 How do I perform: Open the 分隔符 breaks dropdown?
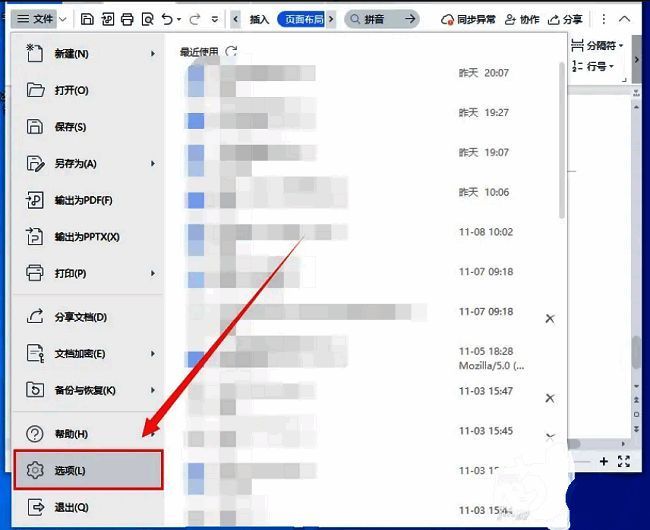[597, 45]
